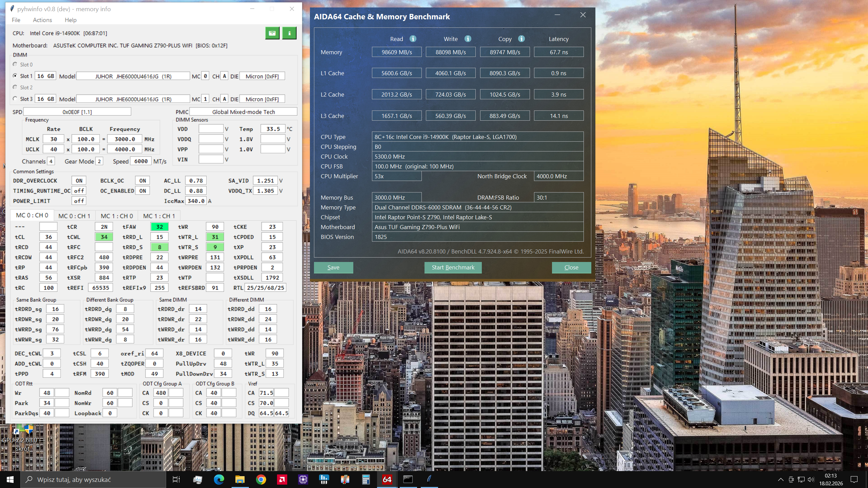
Task: Switch to the MC 0 : CH 1 tab
Action: coord(74,216)
